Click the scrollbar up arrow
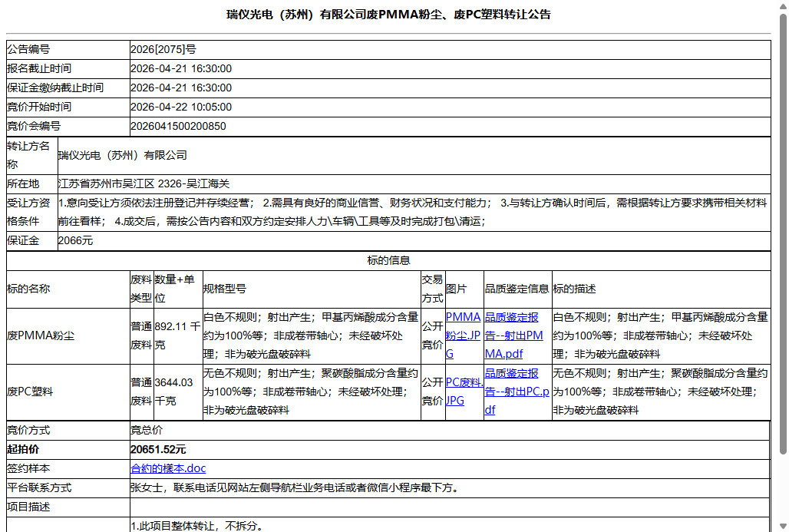789x532 pixels. coord(783,5)
